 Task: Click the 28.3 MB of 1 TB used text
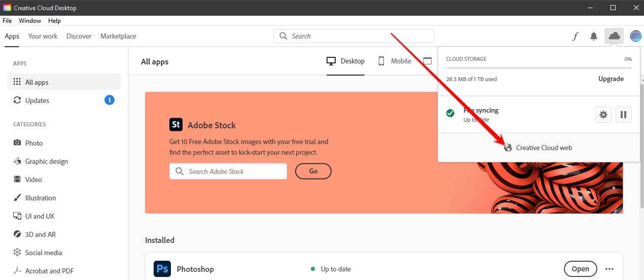coord(472,79)
